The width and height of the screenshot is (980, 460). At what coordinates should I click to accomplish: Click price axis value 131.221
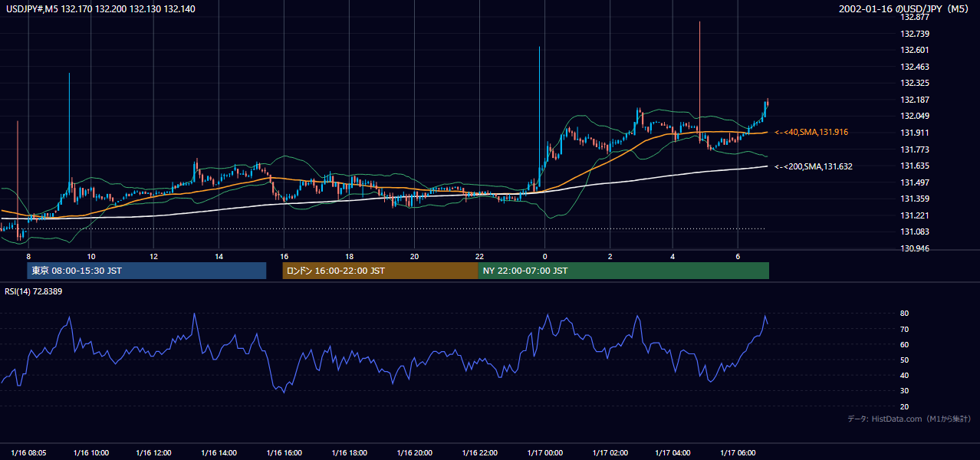915,215
